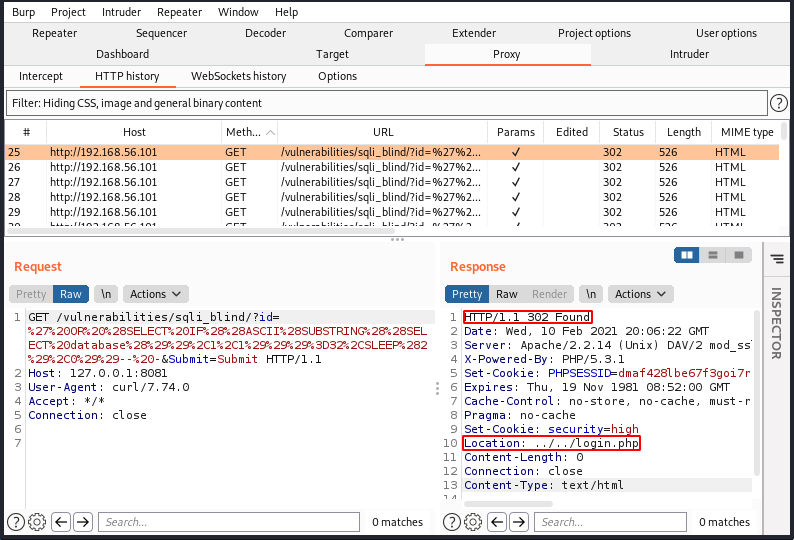This screenshot has width=794, height=540.
Task: Go to next match in Response search
Action: (x=519, y=522)
